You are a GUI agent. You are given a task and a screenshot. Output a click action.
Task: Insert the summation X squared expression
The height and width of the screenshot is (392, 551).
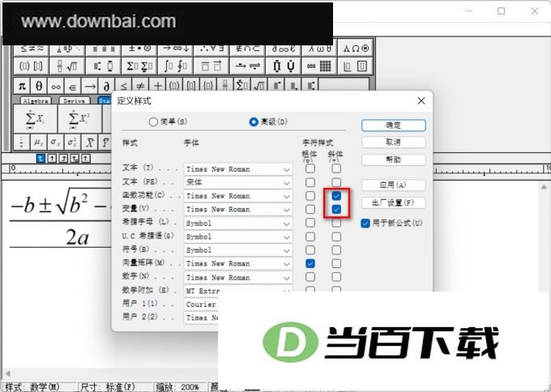[79, 119]
